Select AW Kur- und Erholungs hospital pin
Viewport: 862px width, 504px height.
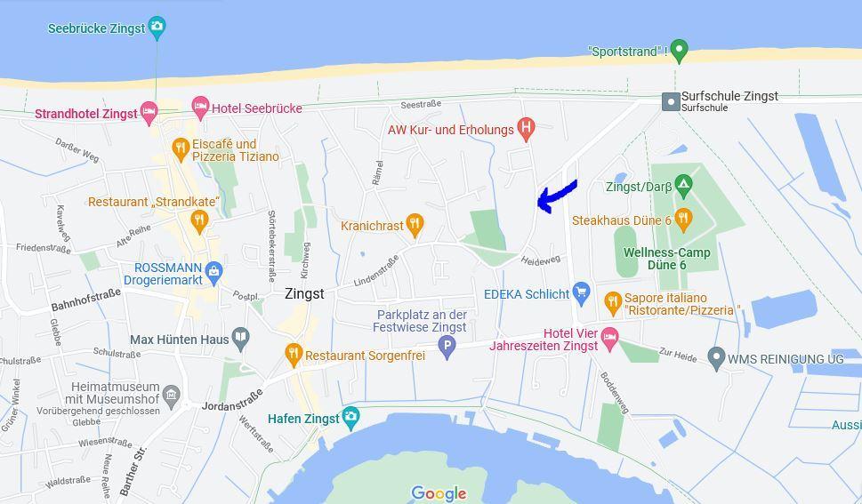click(x=526, y=129)
